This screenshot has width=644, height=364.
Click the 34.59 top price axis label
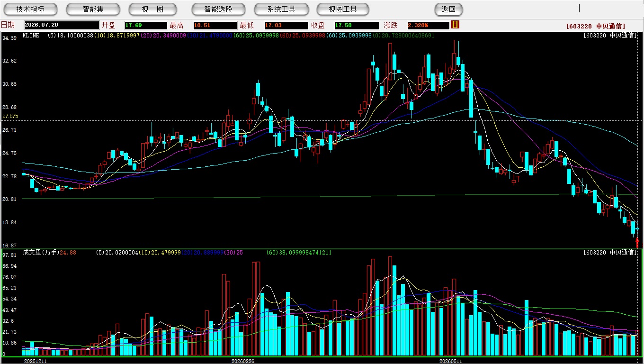pos(9,38)
